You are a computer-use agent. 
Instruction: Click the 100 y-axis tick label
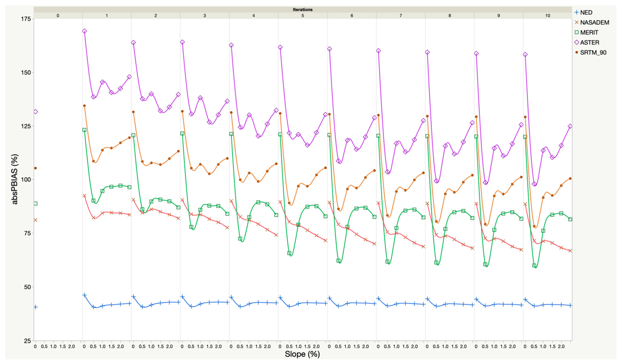coord(26,180)
